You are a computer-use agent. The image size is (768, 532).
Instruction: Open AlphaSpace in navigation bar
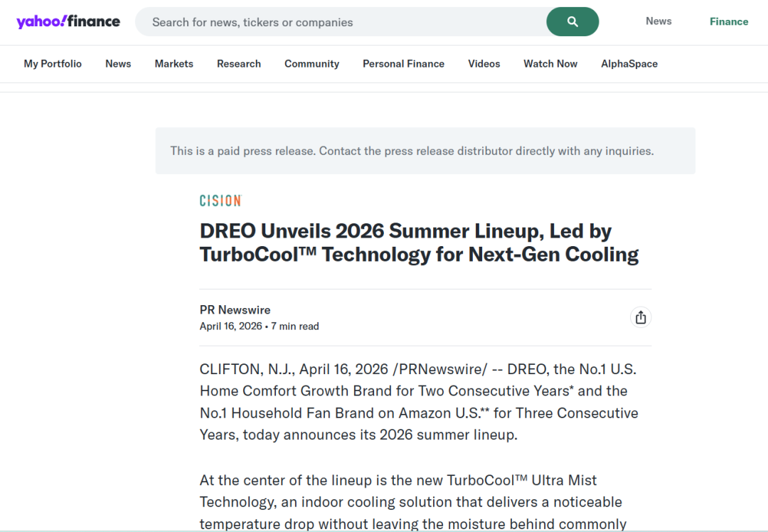click(x=629, y=64)
